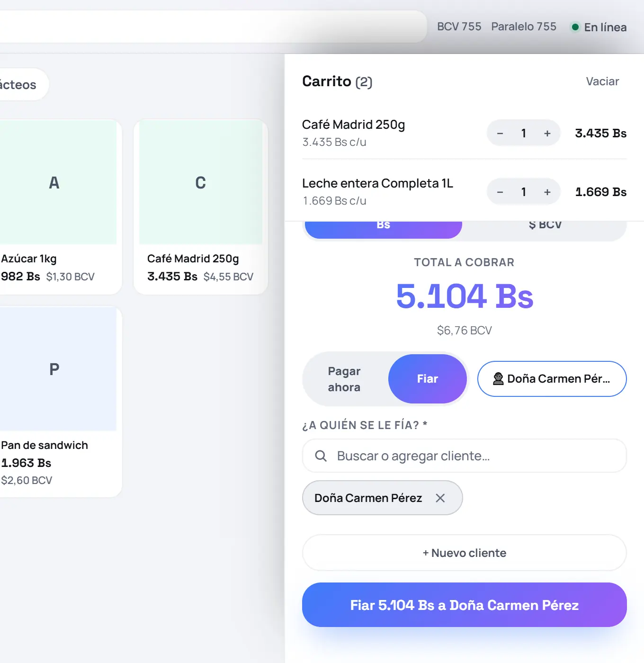Click the BCV 755 exchange rate
This screenshot has width=644, height=663.
[459, 27]
